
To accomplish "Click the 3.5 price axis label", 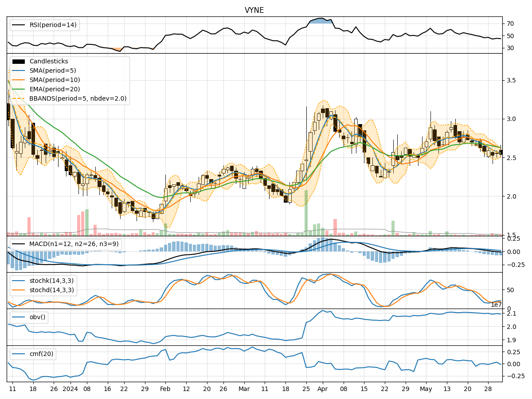I will tap(512, 81).
